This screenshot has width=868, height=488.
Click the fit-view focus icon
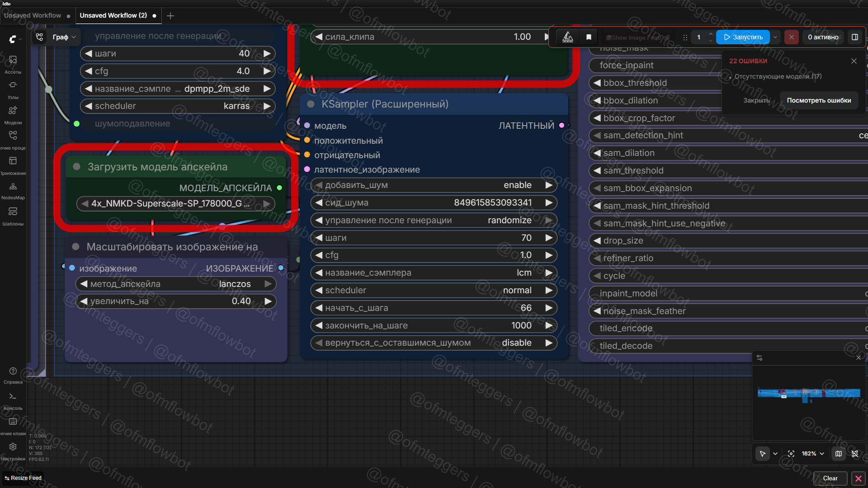[791, 454]
